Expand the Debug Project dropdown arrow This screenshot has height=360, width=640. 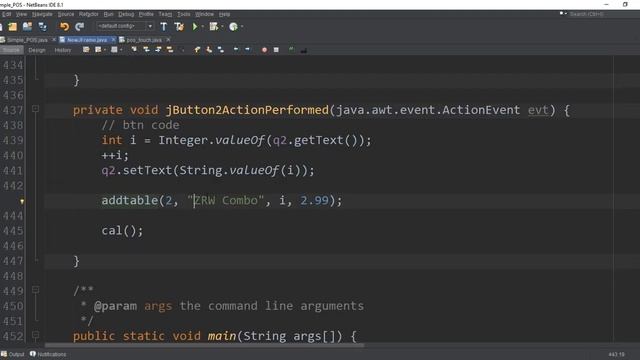pyautogui.click(x=222, y=27)
